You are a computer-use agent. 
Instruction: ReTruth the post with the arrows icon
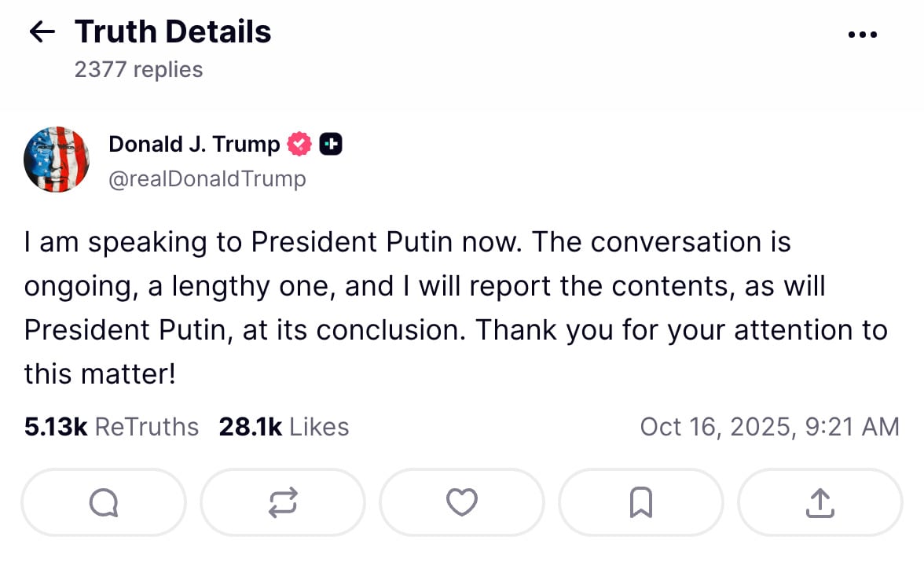coord(283,502)
